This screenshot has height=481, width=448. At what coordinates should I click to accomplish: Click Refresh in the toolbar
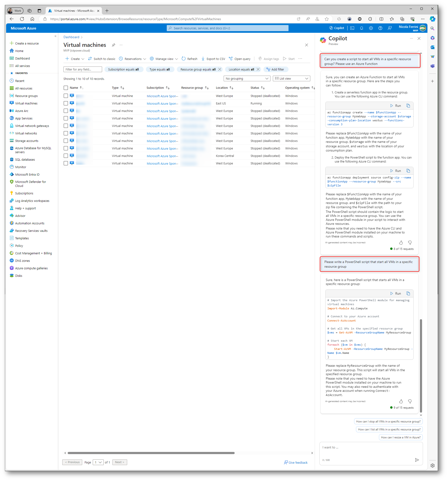pos(189,59)
